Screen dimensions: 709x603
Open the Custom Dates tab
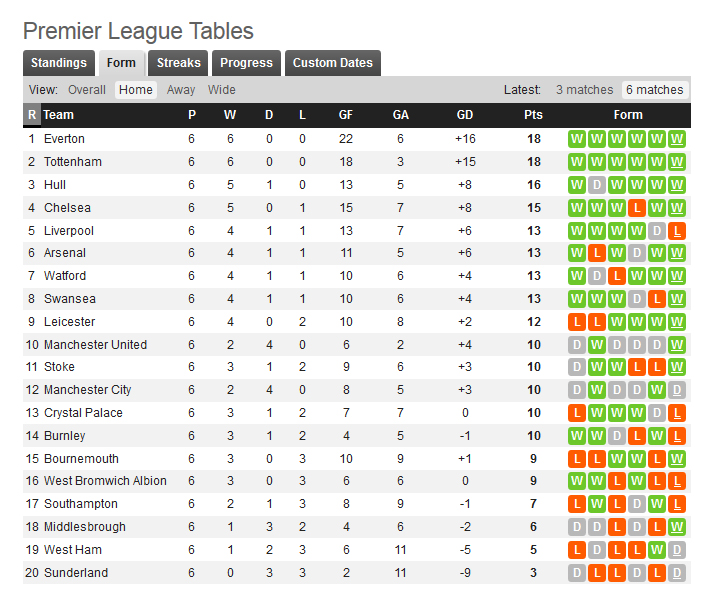[333, 63]
